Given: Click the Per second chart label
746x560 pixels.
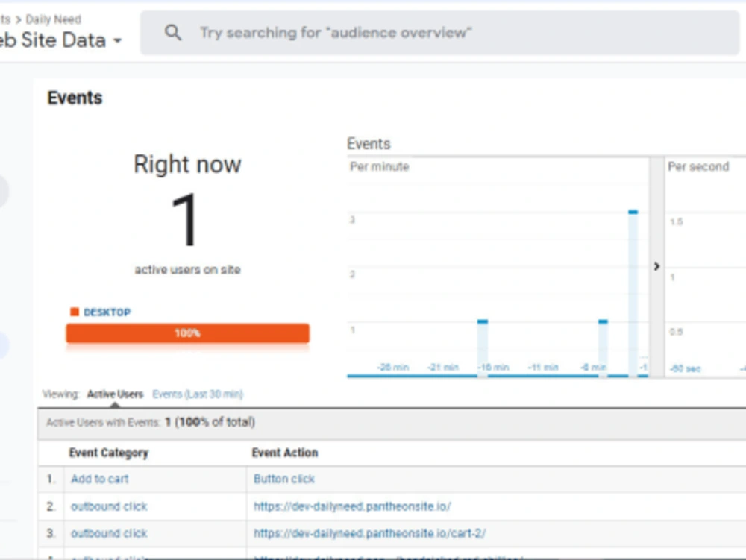Looking at the screenshot, I should tap(698, 166).
